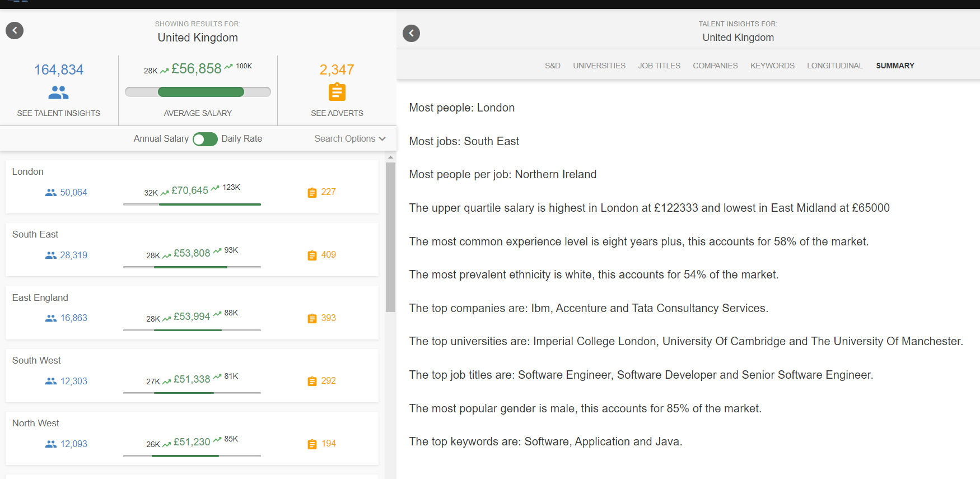
Task: Click the adverts clipboard icon for East England
Action: pyautogui.click(x=312, y=319)
